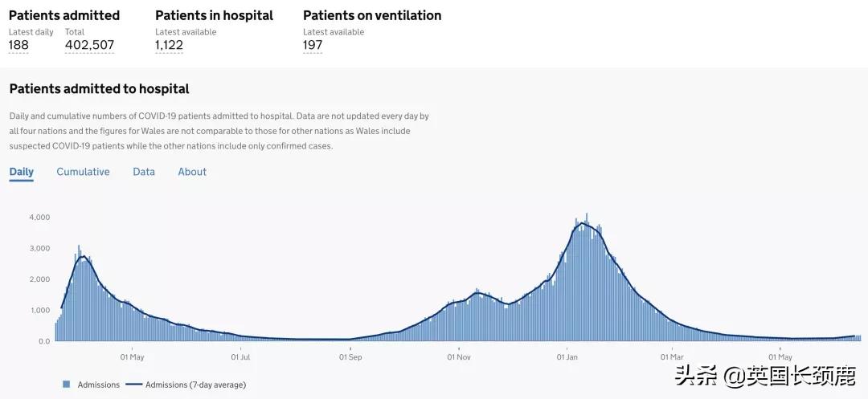Select the Data tab

click(x=144, y=172)
